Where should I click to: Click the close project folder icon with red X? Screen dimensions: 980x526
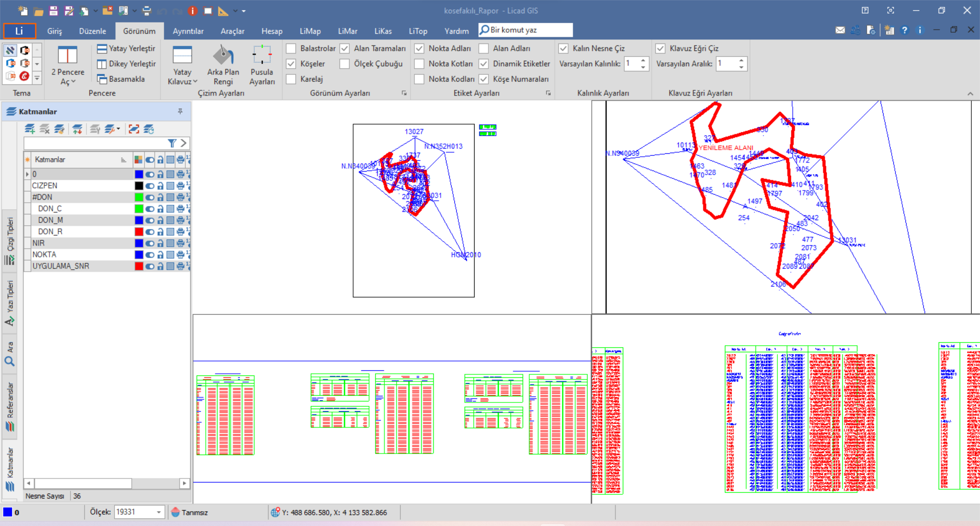(x=108, y=10)
